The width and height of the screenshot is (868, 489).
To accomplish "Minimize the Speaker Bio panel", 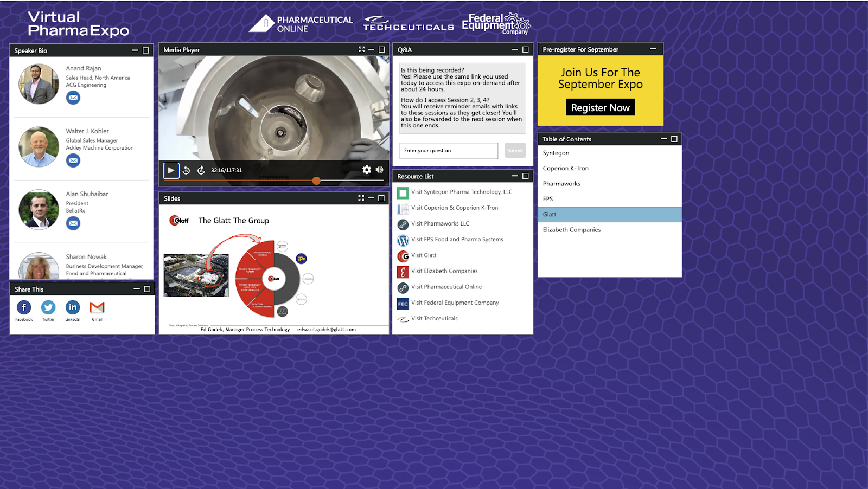I will pos(136,50).
